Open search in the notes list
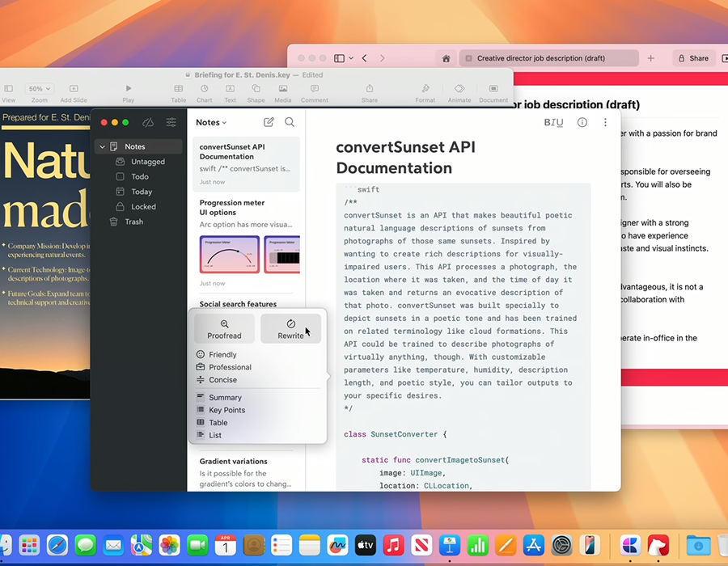 (x=290, y=122)
